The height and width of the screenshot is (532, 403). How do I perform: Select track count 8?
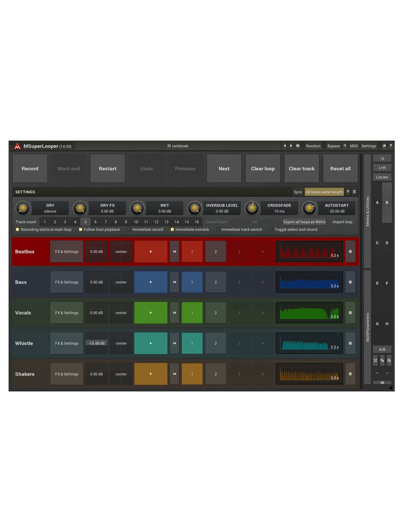tap(116, 222)
